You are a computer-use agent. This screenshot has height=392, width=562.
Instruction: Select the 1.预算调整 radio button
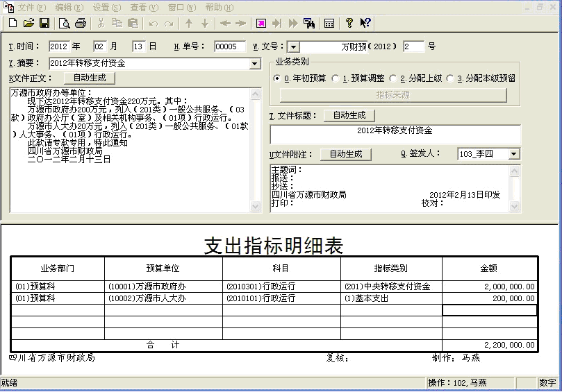(335, 78)
